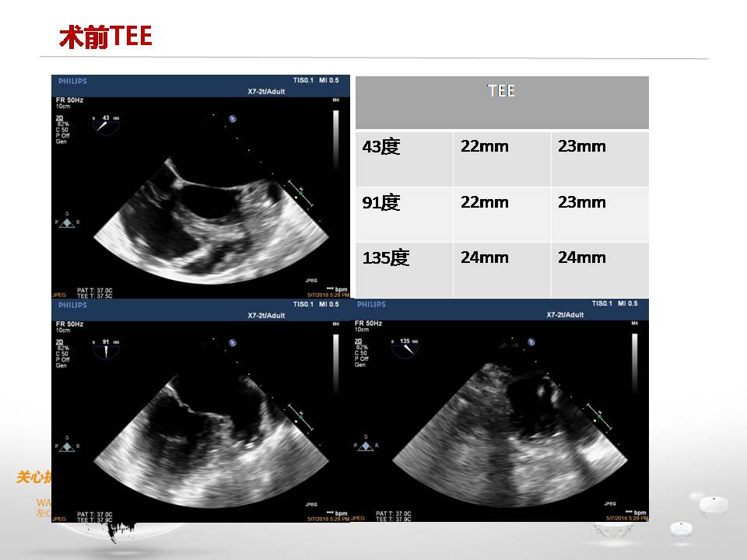The image size is (747, 560).
Task: Click the 91度 table cell
Action: click(x=404, y=215)
